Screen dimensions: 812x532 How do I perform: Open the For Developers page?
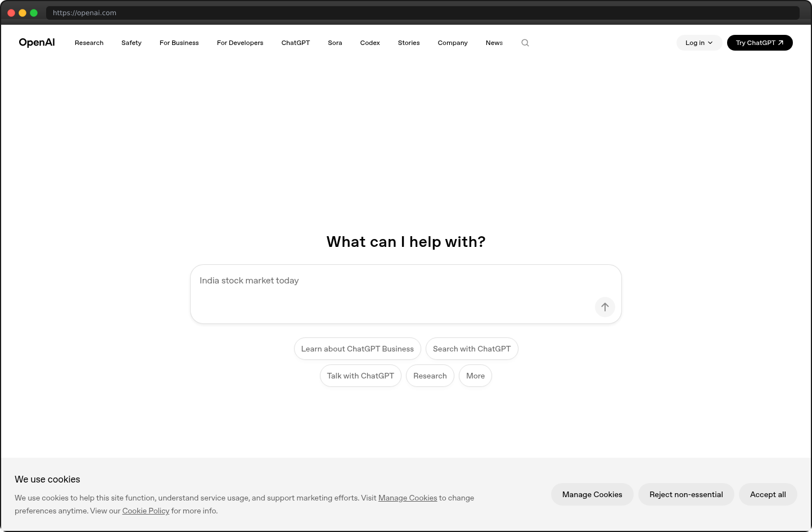[x=240, y=43]
